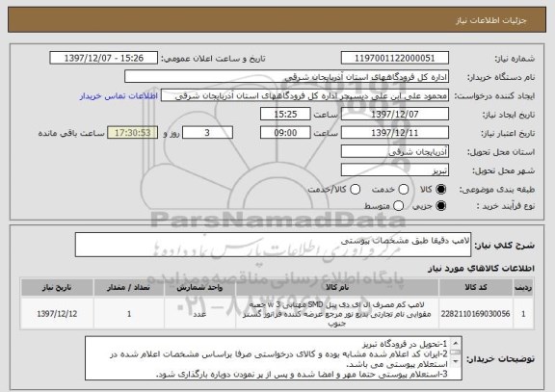Viewport: 555px width, 392px height.
Task: Click the نوع فرآیند خرید label
Action: 506,206
